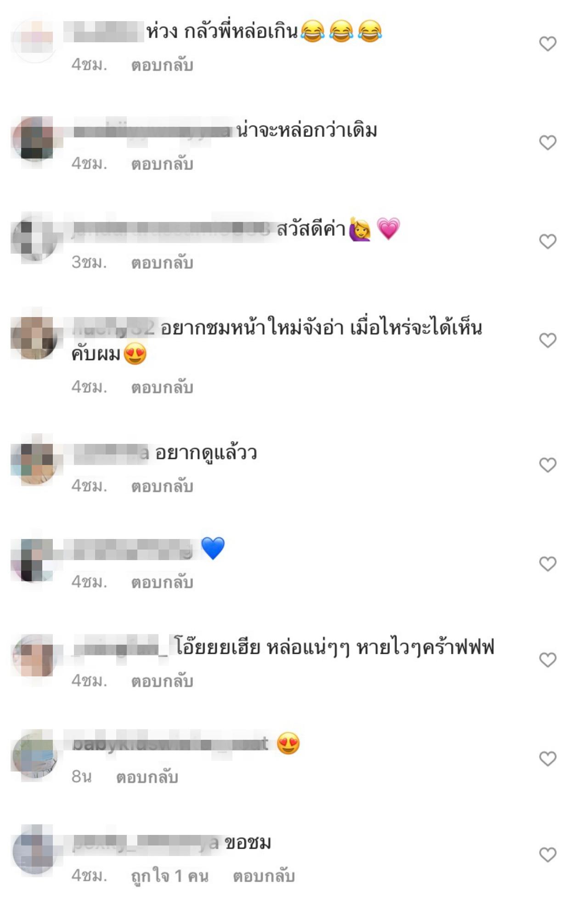588x902 pixels.
Task: View likes 'ถูกใจ 1 คน' on 'ขอชม'
Action: point(170,876)
